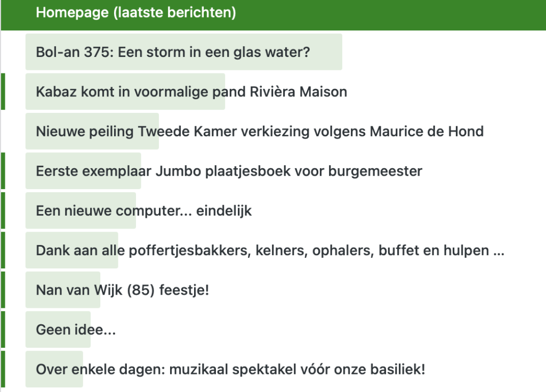Open Een nieuwe computer... eindelijk post
Viewport: 546px width, 392px height.
pos(143,211)
